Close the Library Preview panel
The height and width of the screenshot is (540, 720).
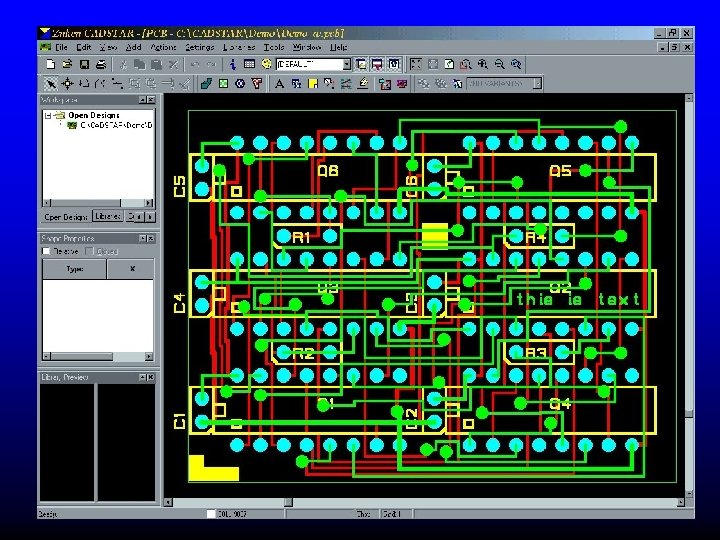pyautogui.click(x=151, y=377)
